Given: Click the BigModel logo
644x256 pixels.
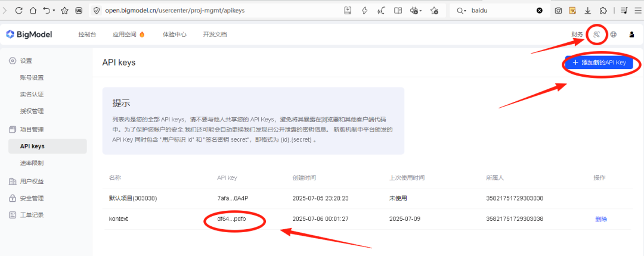Looking at the screenshot, I should click(29, 35).
